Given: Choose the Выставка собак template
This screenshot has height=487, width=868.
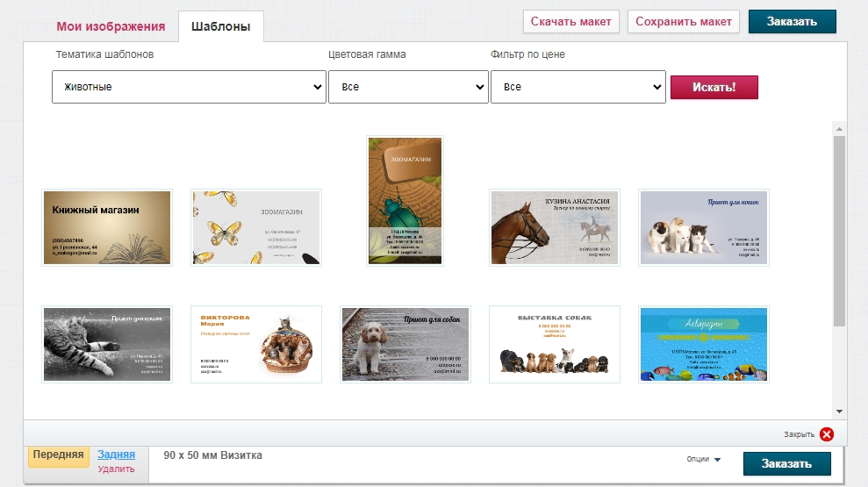Looking at the screenshot, I should [x=555, y=344].
